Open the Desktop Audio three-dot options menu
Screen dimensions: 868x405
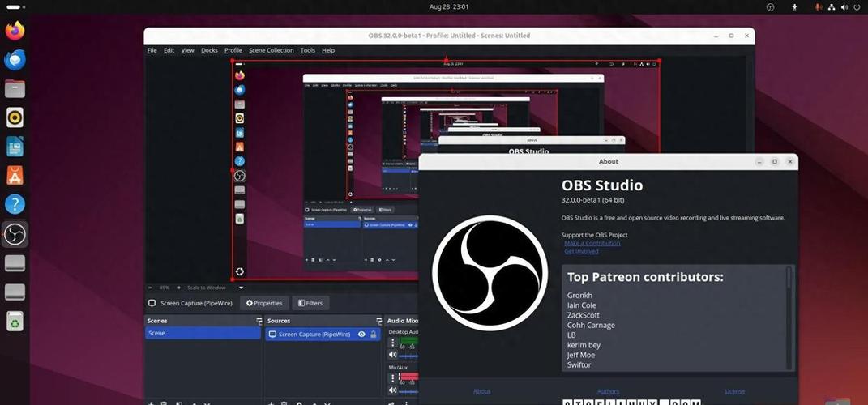coord(393,343)
